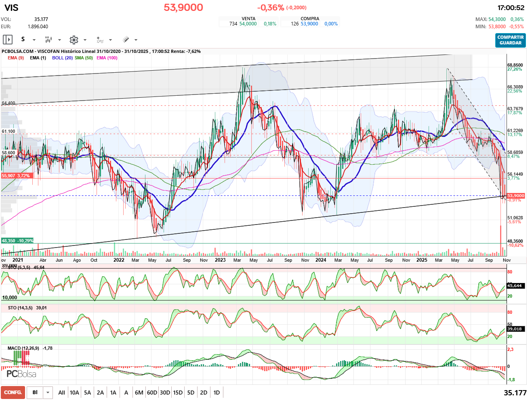Image resolution: width=532 pixels, height=401 pixels.
Task: Select the 5A time range
Action: (87, 393)
